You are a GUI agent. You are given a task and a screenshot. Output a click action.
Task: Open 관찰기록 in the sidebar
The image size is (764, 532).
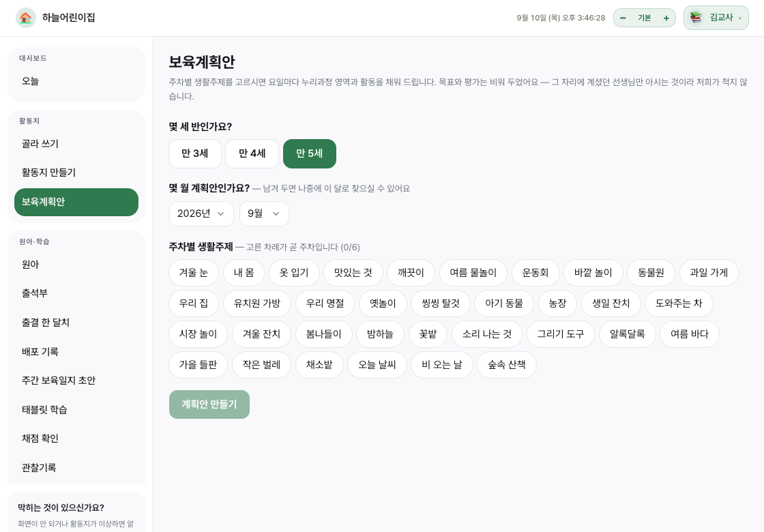[x=76, y=468]
